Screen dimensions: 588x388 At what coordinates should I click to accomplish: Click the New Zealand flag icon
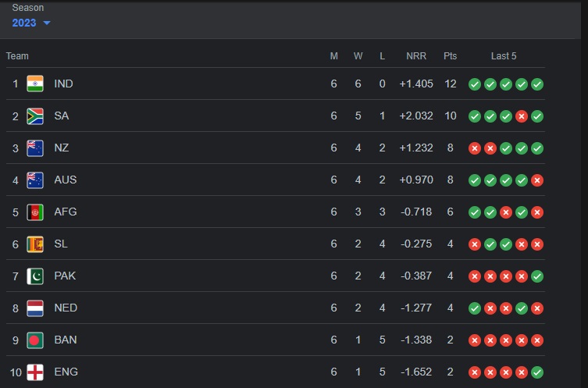(35, 148)
